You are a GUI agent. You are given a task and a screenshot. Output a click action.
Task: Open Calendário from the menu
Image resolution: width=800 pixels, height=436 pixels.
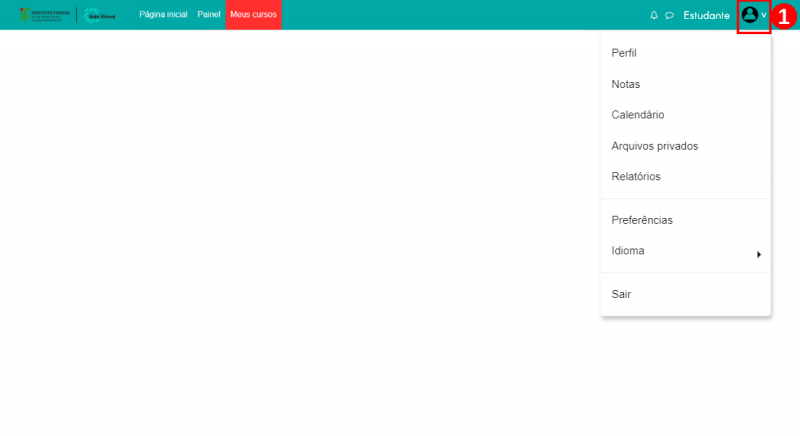coord(686,115)
